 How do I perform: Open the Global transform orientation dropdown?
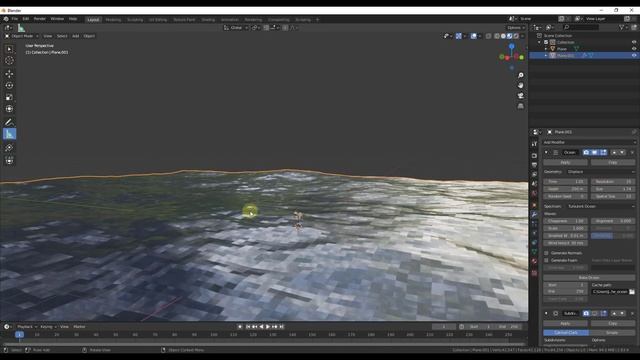pos(236,28)
